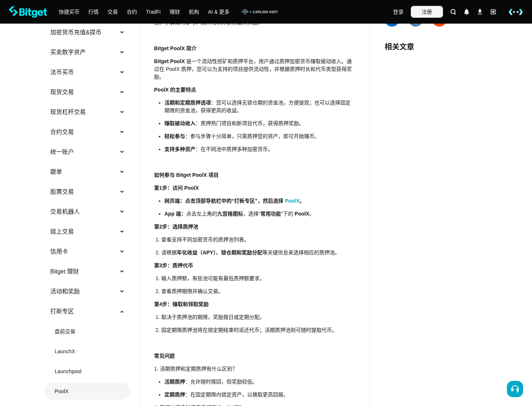Click the theme icon next to the globe
This screenshot has width=532, height=406.
click(x=516, y=12)
